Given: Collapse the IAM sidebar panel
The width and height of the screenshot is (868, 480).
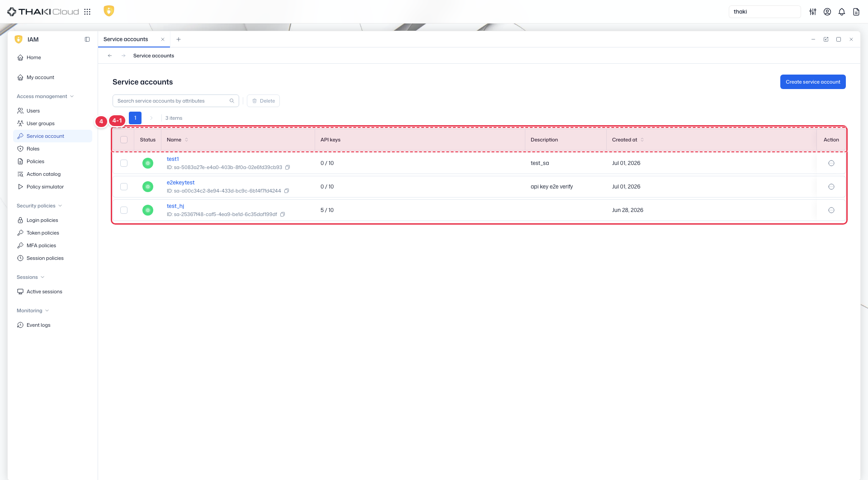Looking at the screenshot, I should tap(87, 39).
